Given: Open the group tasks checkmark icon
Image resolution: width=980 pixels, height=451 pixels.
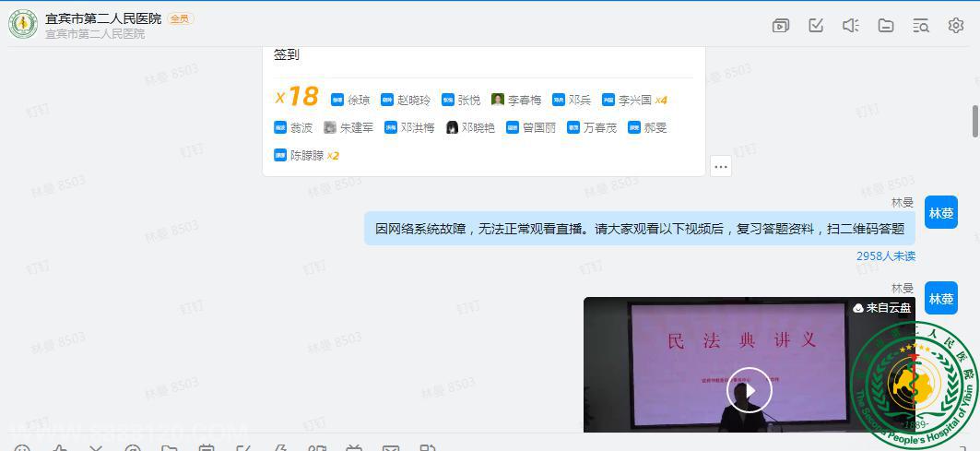Looking at the screenshot, I should (816, 26).
